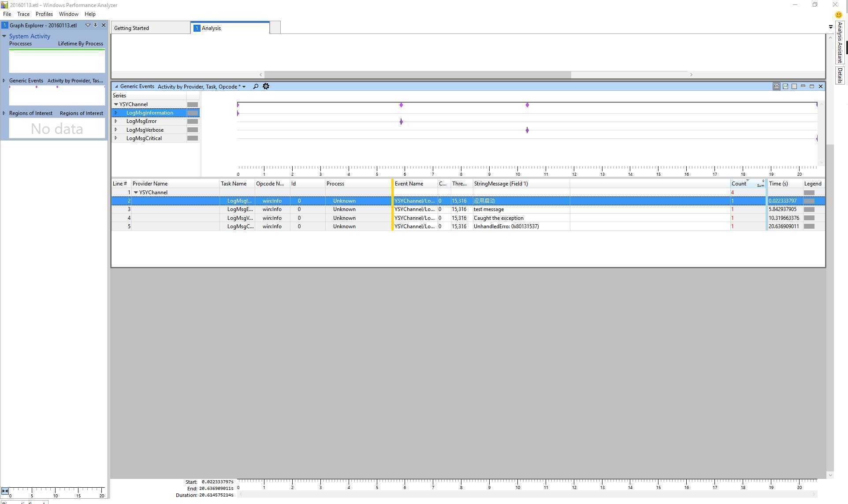Close the Generic Events graph panel
Image resolution: width=848 pixels, height=504 pixels.
821,86
